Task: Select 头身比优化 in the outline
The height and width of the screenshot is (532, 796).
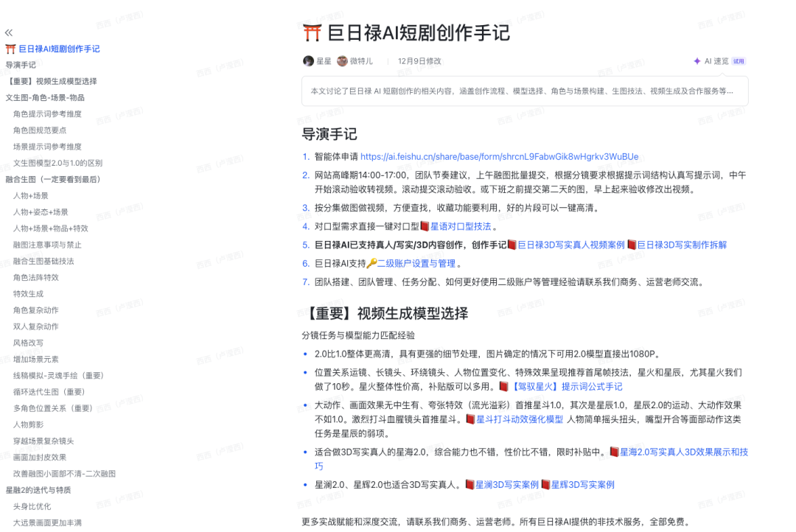Action: click(x=32, y=507)
